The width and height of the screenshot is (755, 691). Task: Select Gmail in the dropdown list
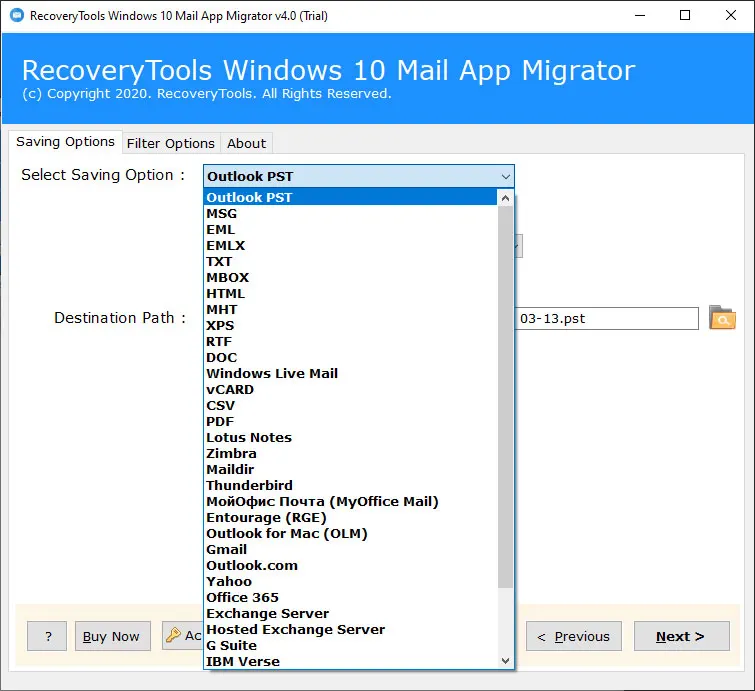227,549
